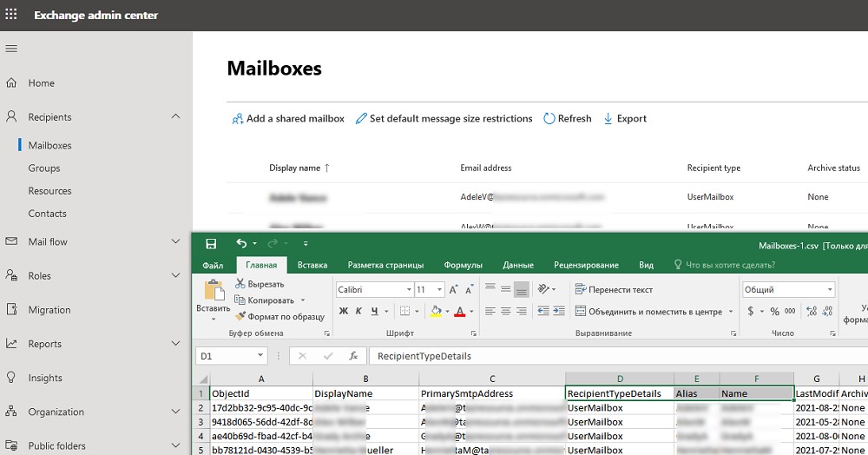
Task: Collapse the Recipients section chevron
Action: point(175,116)
